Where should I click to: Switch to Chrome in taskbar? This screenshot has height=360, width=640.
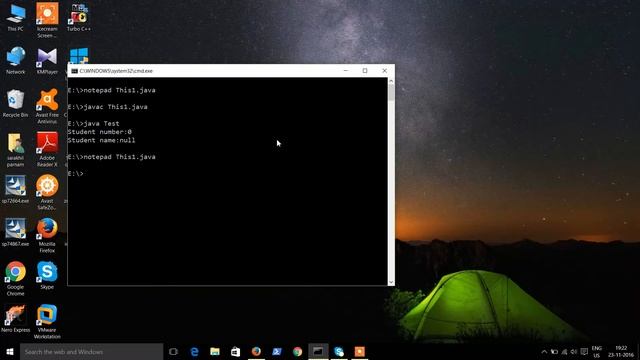297,351
